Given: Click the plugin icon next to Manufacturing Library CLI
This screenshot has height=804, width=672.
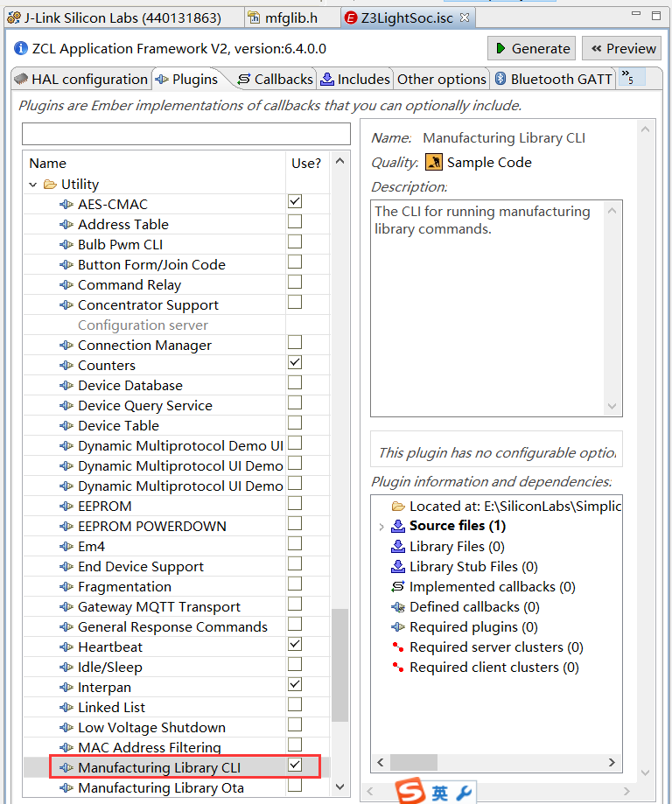Looking at the screenshot, I should 66,767.
